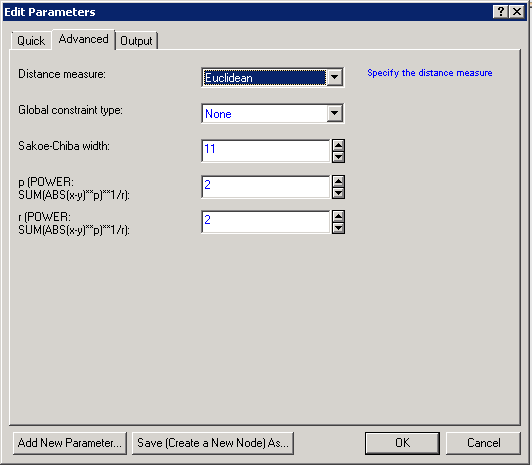
Task: Click the 'Sakoe-Chiba width:' label
Action: (64, 146)
